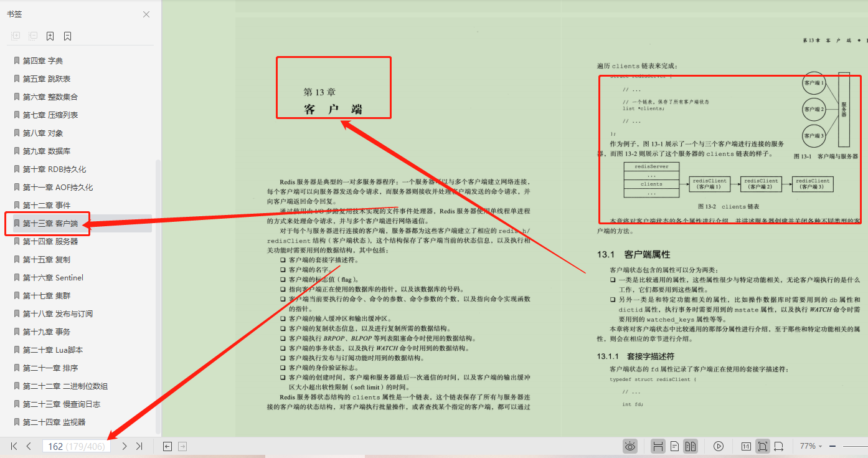Open the 77% zoom dropdown
Image resolution: width=868 pixels, height=458 pixels.
pos(811,446)
